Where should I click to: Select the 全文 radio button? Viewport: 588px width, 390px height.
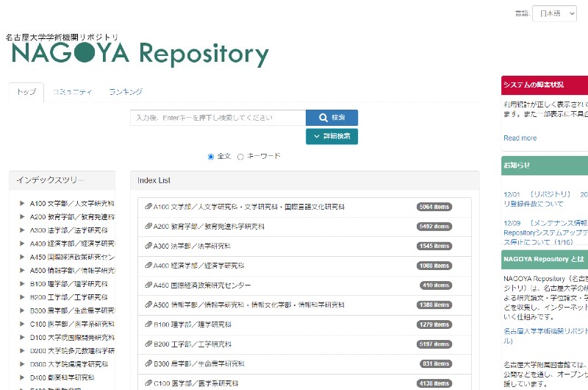pyautogui.click(x=211, y=157)
